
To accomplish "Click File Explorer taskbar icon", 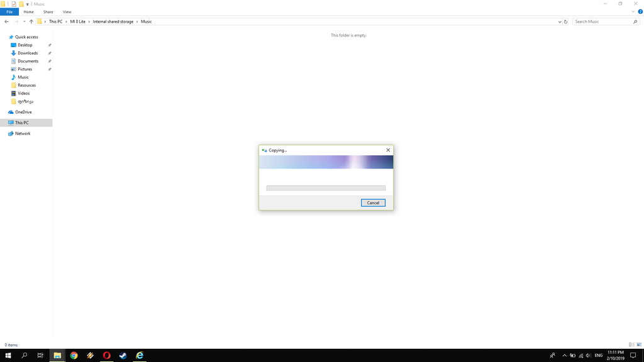I will coord(57,356).
